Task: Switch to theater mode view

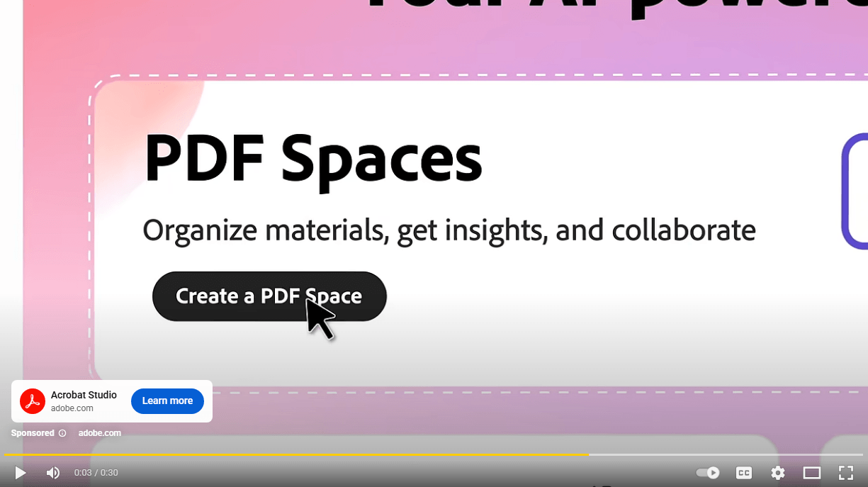Action: (x=811, y=473)
